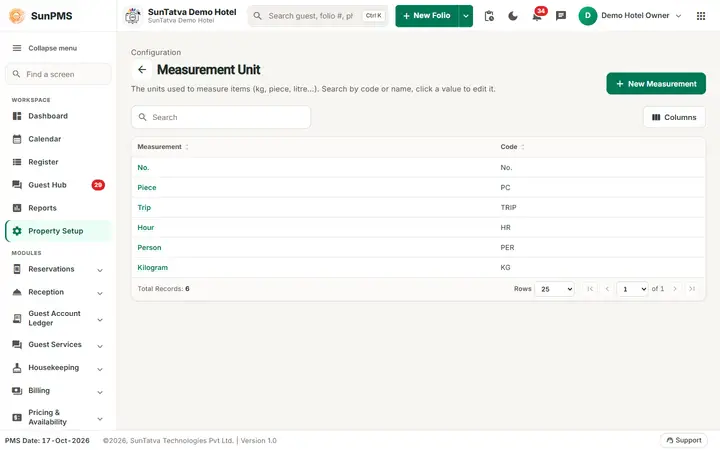Click the Guest Account Ledger icon
The image size is (720, 450).
coord(17,318)
